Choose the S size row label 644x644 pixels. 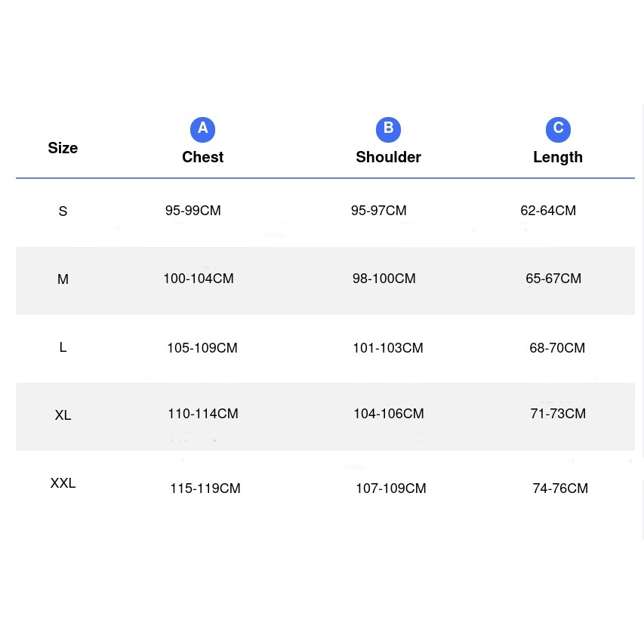pyautogui.click(x=63, y=211)
